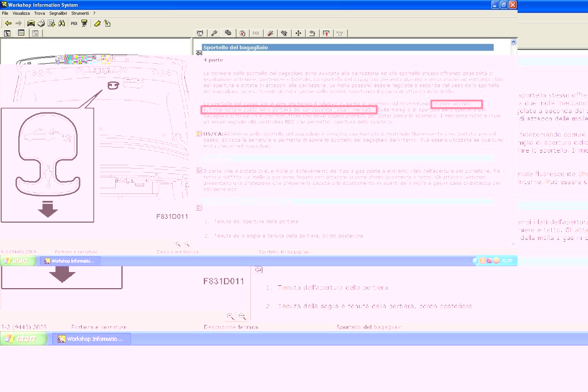The height and width of the screenshot is (392, 588).
Task: Show the tree structure view icon
Action: [x=7, y=33]
